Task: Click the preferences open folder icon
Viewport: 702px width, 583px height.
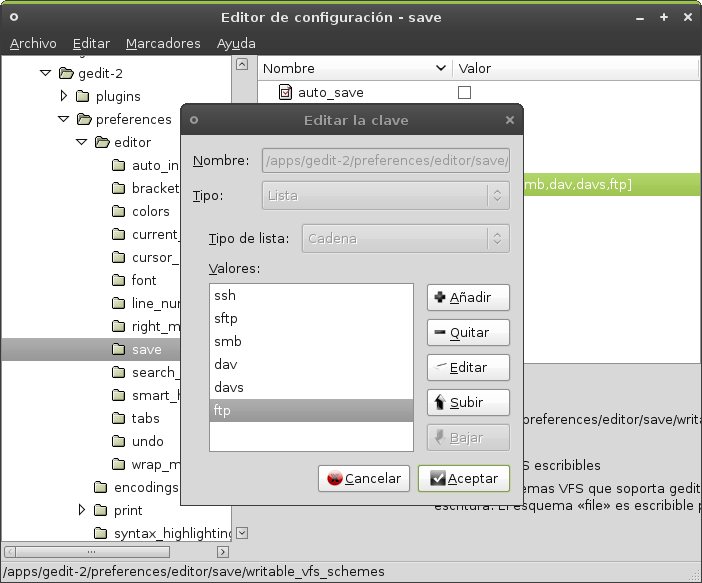Action: [x=84, y=119]
